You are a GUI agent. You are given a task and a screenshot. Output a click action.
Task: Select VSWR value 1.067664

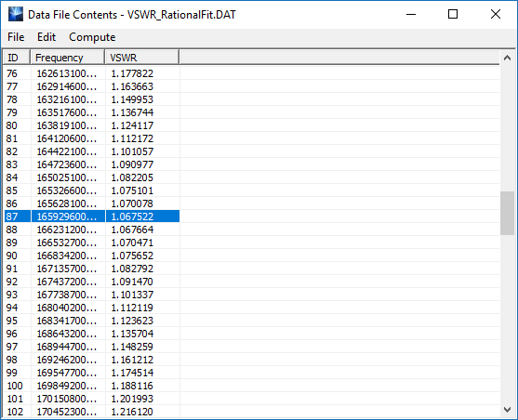coord(132,230)
